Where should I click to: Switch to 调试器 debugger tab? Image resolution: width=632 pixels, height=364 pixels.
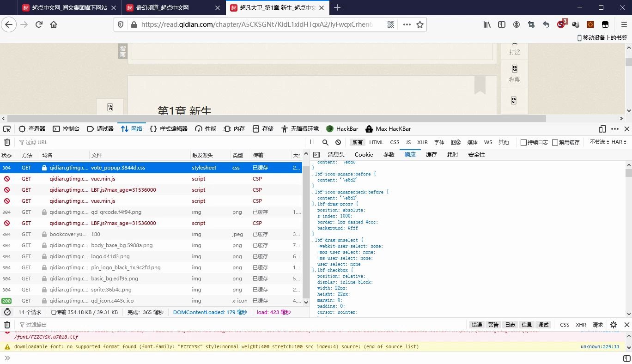click(x=100, y=129)
